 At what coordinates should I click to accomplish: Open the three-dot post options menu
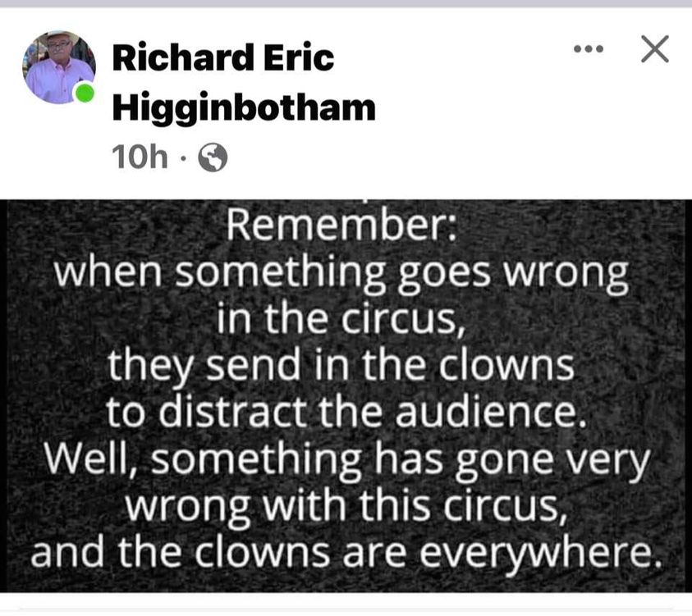tap(589, 48)
